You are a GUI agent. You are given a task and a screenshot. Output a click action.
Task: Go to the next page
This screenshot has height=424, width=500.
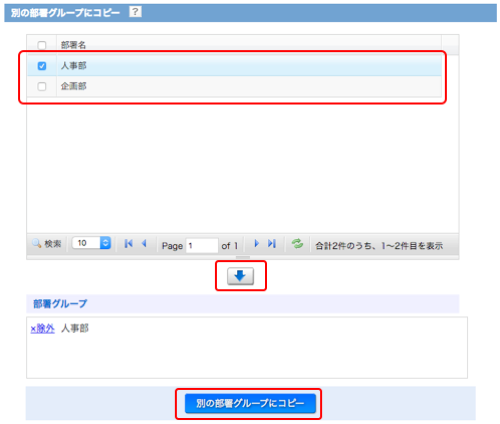pyautogui.click(x=256, y=244)
